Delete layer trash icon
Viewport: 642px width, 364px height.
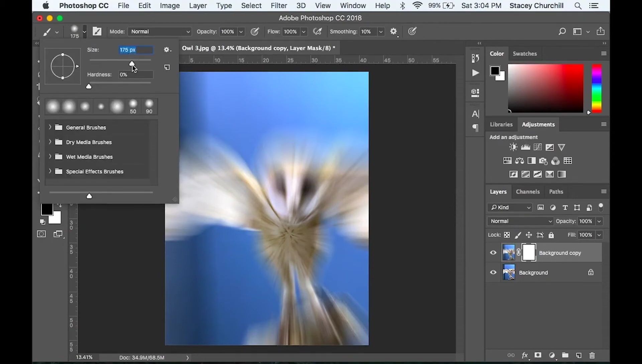(x=592, y=355)
